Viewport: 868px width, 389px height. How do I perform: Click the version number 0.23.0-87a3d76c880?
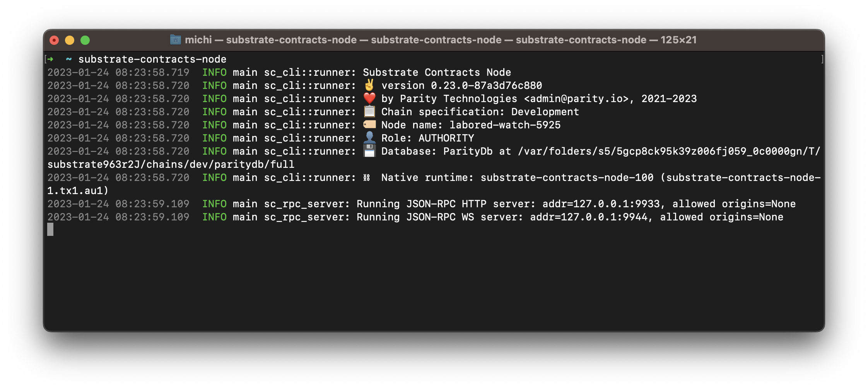[486, 85]
